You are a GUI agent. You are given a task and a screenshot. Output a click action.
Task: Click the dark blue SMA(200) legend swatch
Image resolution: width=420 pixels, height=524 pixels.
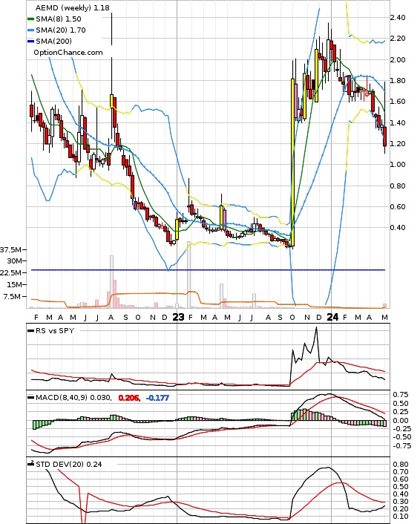pyautogui.click(x=30, y=42)
